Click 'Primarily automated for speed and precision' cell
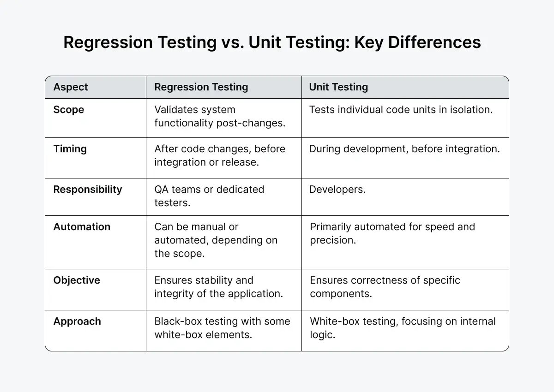The height and width of the screenshot is (392, 554). [x=392, y=233]
